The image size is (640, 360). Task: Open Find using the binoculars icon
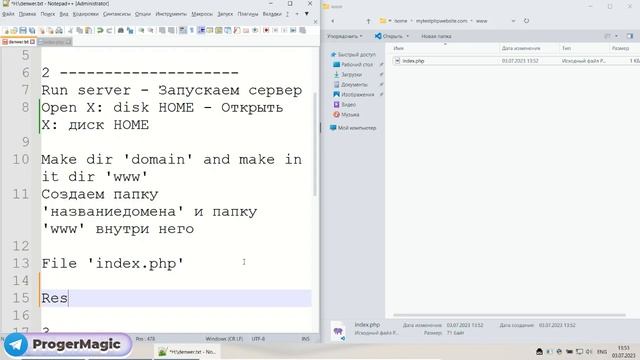point(121,31)
